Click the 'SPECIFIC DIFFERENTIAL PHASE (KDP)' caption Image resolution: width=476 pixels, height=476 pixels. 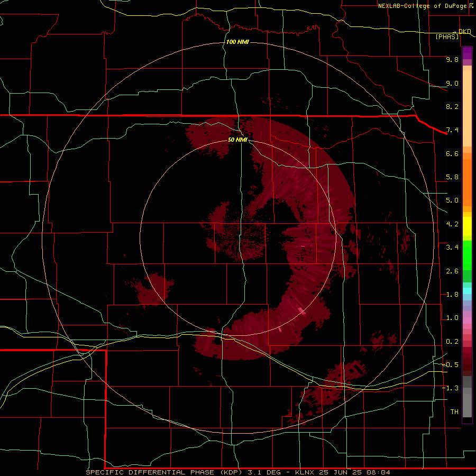pyautogui.click(x=164, y=472)
